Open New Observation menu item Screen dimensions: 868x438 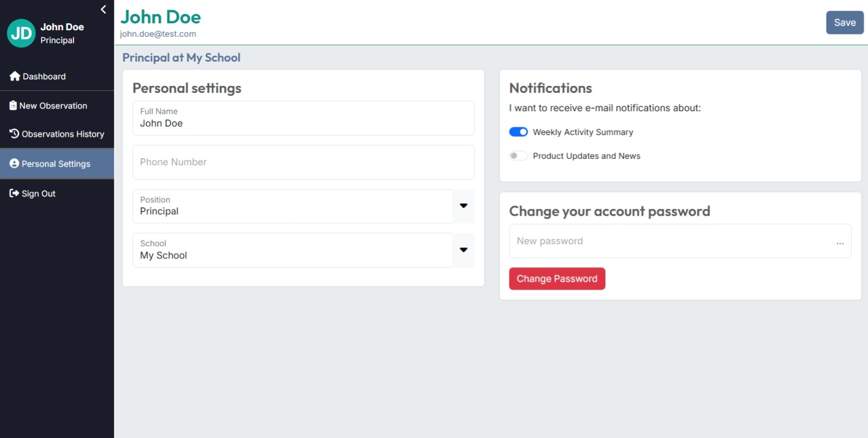tap(57, 105)
